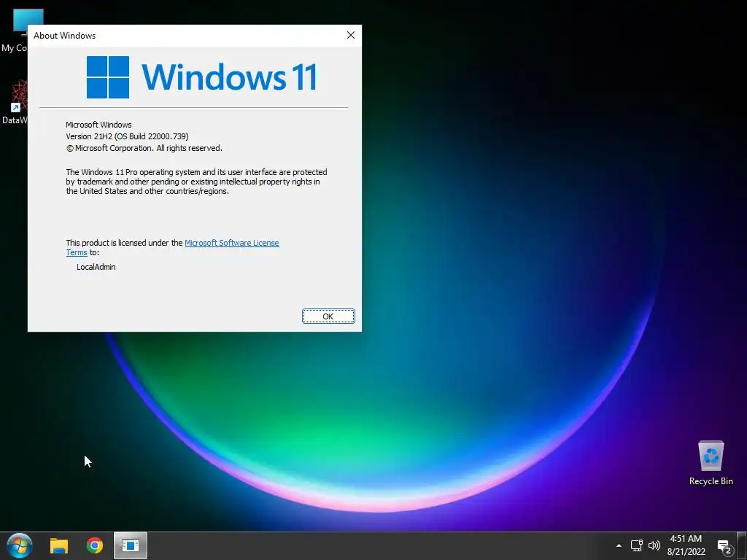
Task: Click the About Windows title bar text
Action: click(x=64, y=36)
